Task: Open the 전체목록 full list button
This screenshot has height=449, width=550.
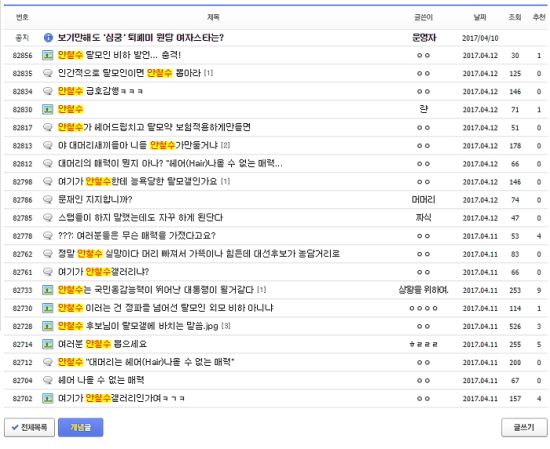Action: click(29, 427)
